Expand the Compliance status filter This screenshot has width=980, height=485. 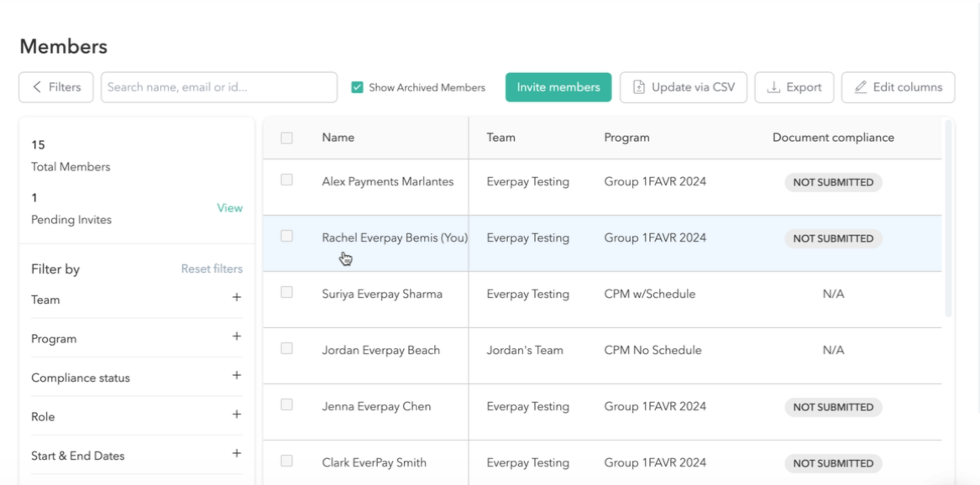coord(236,375)
